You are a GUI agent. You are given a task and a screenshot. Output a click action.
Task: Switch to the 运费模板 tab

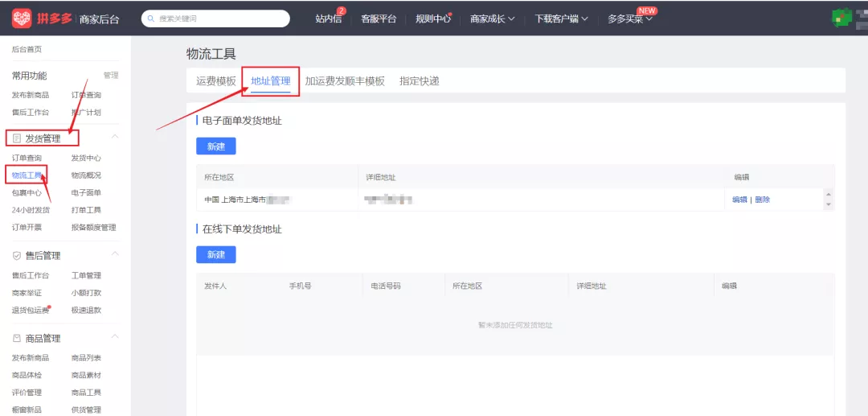tap(216, 81)
